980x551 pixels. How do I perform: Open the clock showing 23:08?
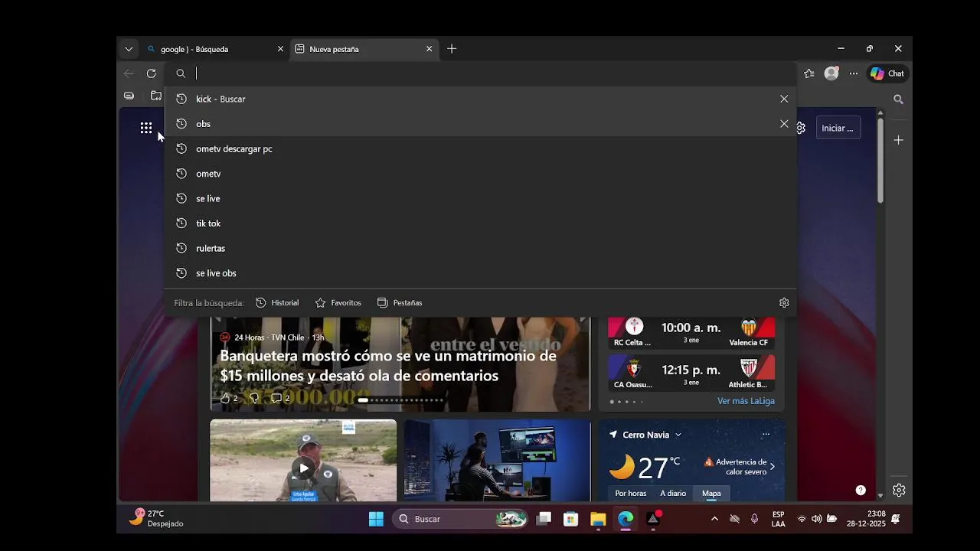(x=866, y=519)
